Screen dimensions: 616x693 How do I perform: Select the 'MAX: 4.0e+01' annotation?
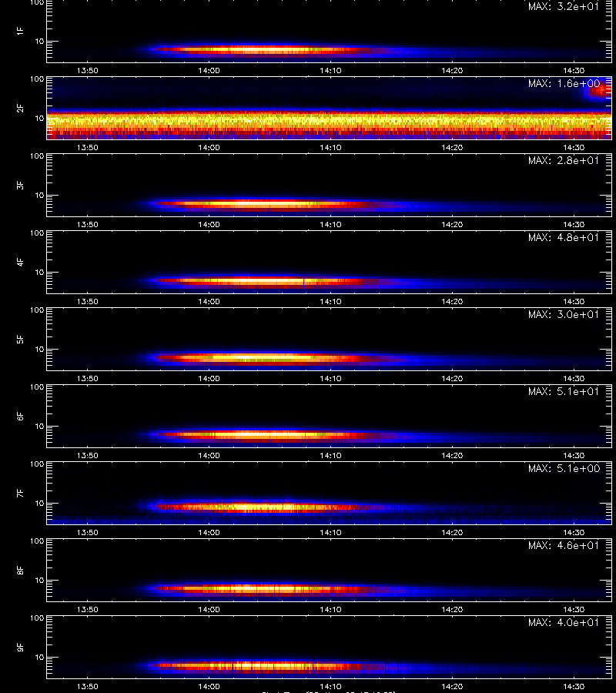tap(564, 622)
